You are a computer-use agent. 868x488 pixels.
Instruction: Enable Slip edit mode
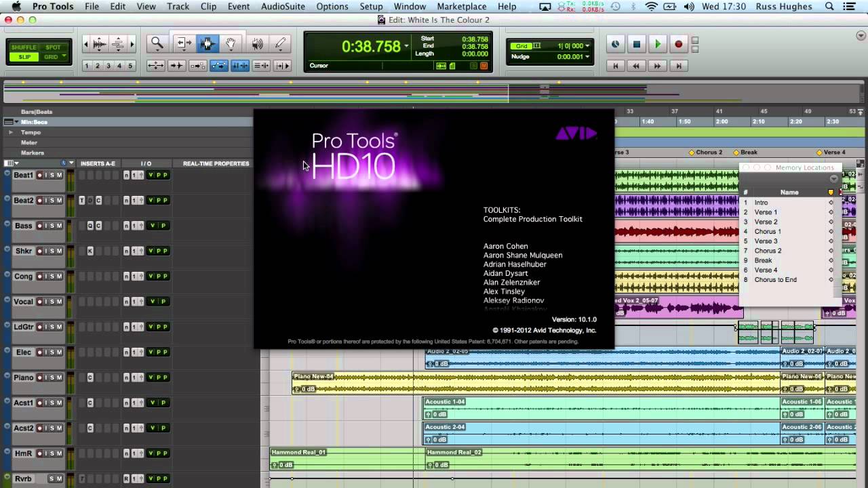[x=24, y=57]
